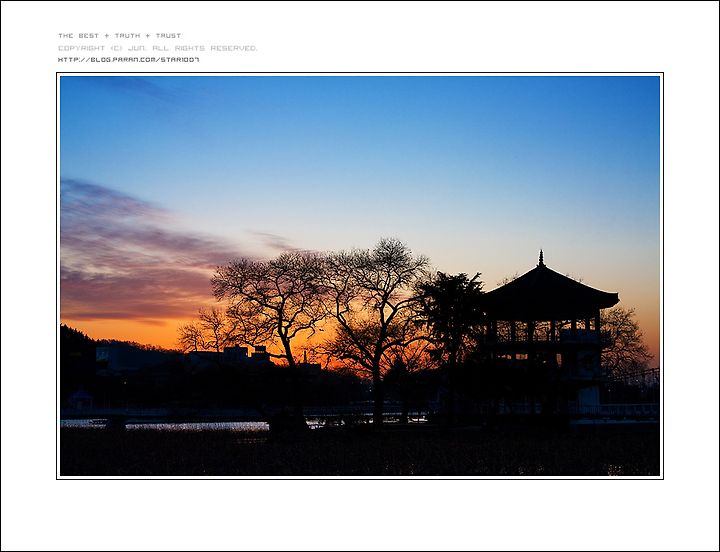
Task: Click the text "THE BEST + TRUTH + TRUST"
Action: pos(120,36)
